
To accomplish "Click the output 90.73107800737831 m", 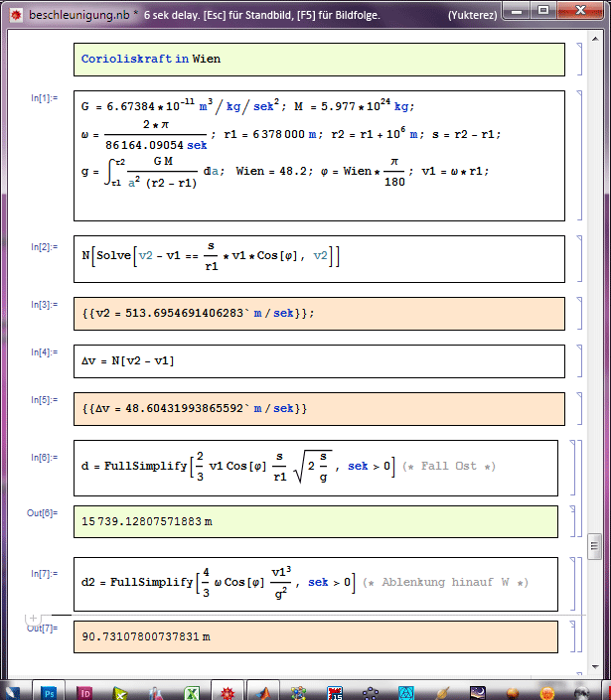I will click(x=146, y=636).
